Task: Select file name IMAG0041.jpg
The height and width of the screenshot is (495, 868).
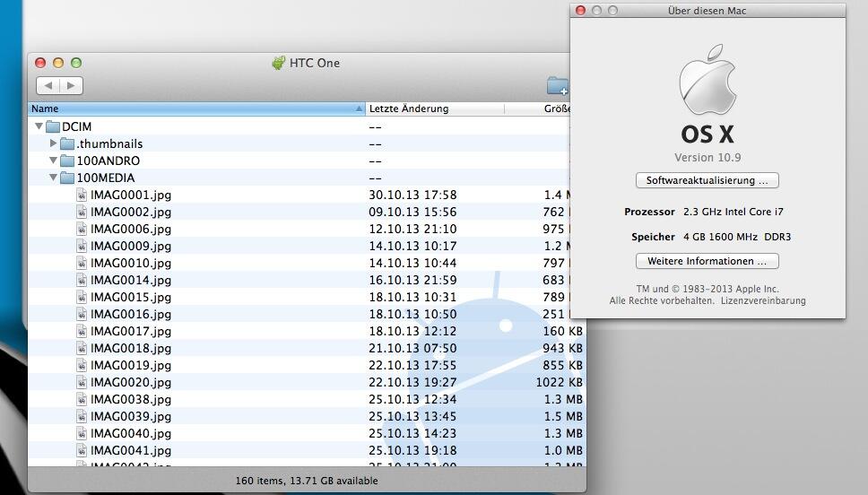Action: coord(131,450)
